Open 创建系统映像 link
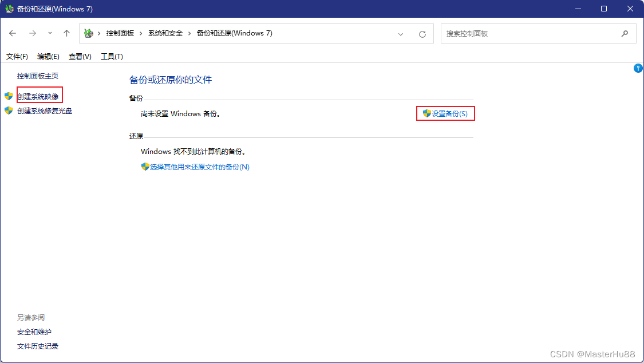Screen dimensions: 644x363 coord(38,97)
